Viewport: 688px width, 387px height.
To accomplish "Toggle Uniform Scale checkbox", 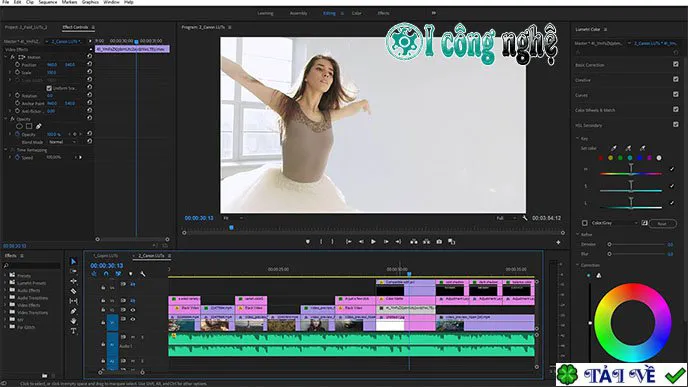I will 49,88.
